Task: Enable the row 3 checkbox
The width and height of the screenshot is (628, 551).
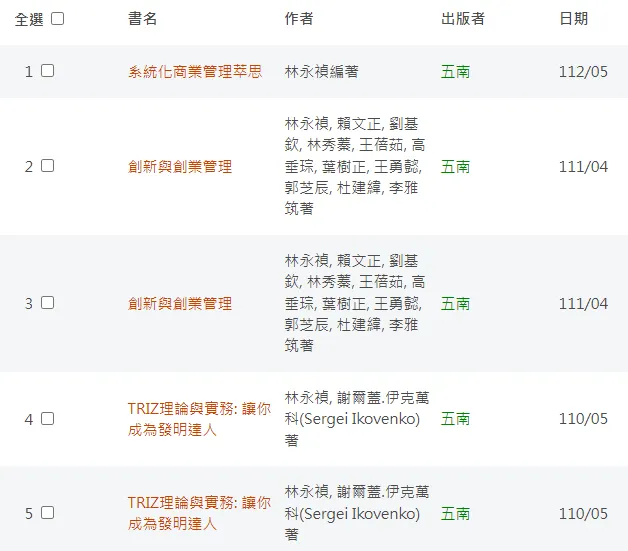Action: point(48,303)
